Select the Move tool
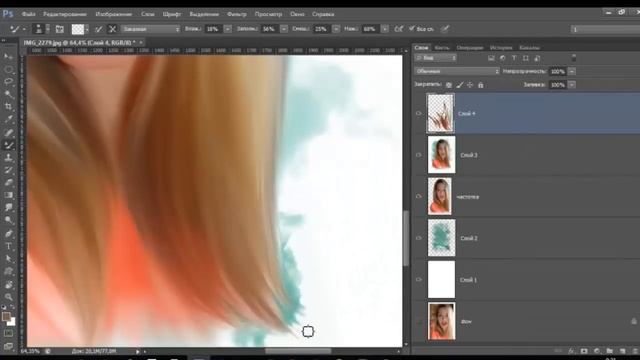The width and height of the screenshot is (640, 360). click(x=8, y=56)
